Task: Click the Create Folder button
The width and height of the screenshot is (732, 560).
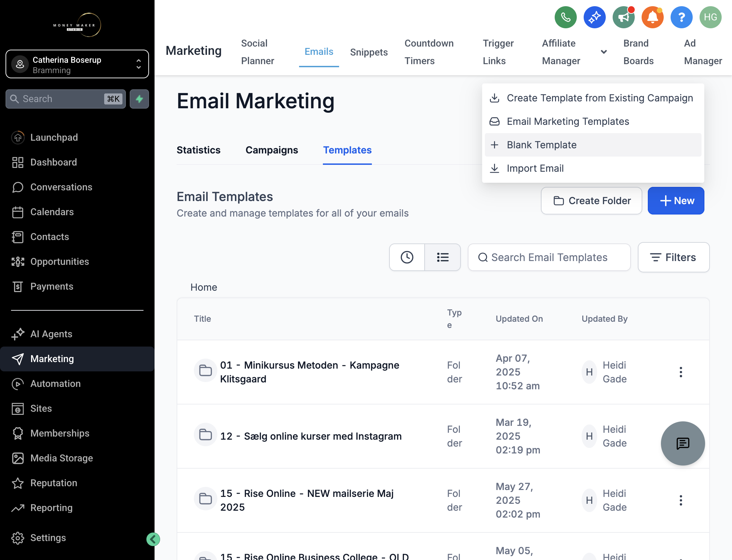Action: click(x=591, y=201)
